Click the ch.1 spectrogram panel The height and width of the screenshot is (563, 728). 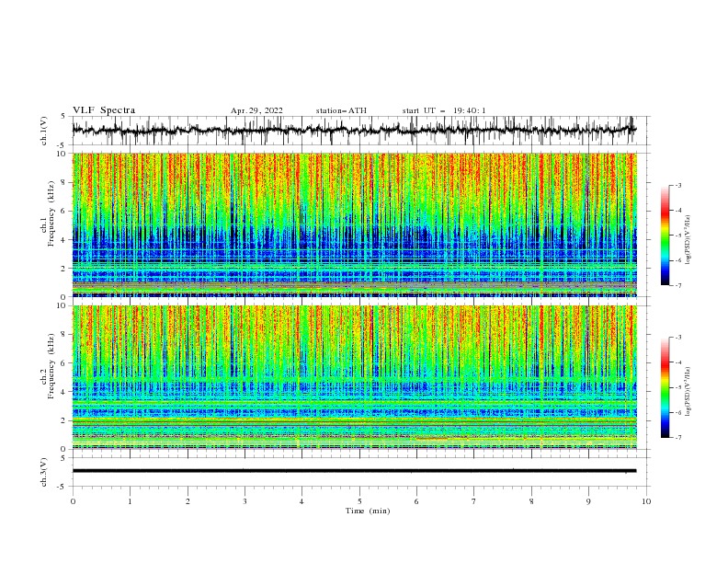354,224
